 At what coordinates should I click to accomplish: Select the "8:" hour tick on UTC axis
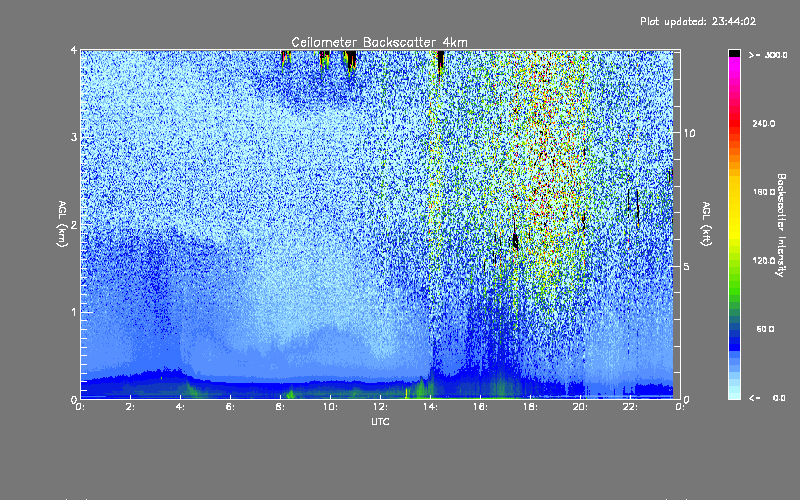pyautogui.click(x=281, y=407)
